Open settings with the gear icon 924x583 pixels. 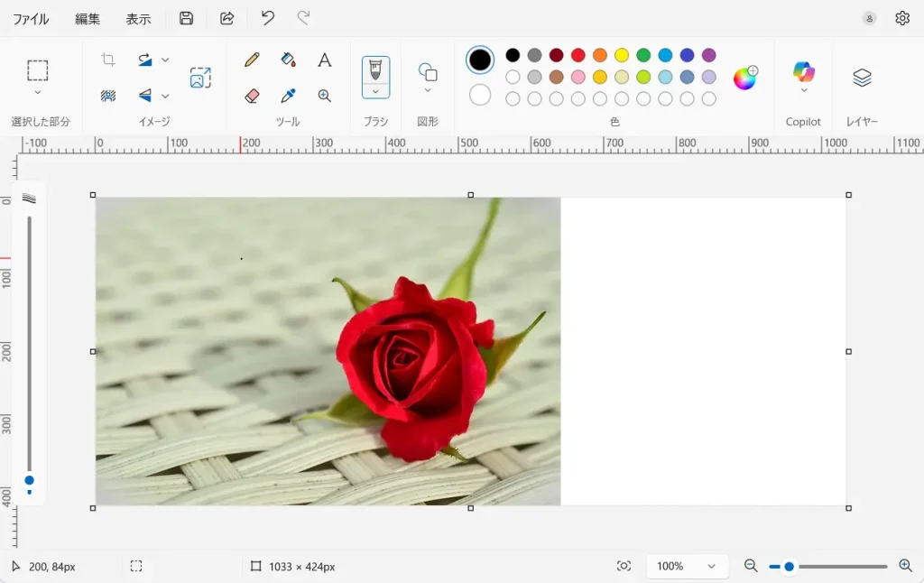click(902, 18)
